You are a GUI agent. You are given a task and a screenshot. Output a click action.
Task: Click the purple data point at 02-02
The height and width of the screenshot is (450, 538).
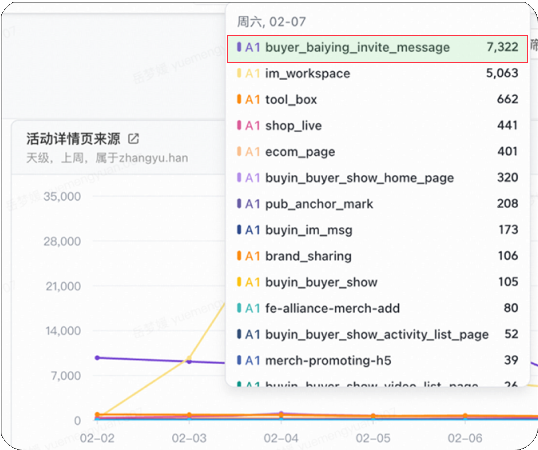coord(97,358)
